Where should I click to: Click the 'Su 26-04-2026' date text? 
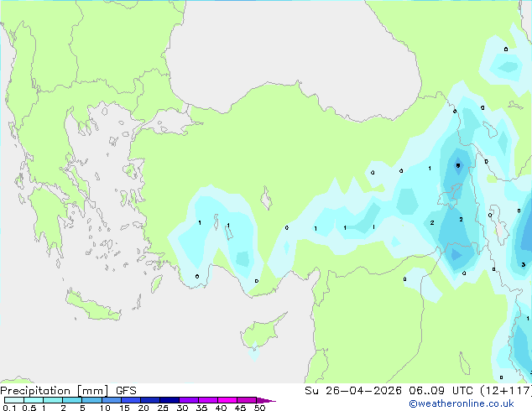click(353, 391)
